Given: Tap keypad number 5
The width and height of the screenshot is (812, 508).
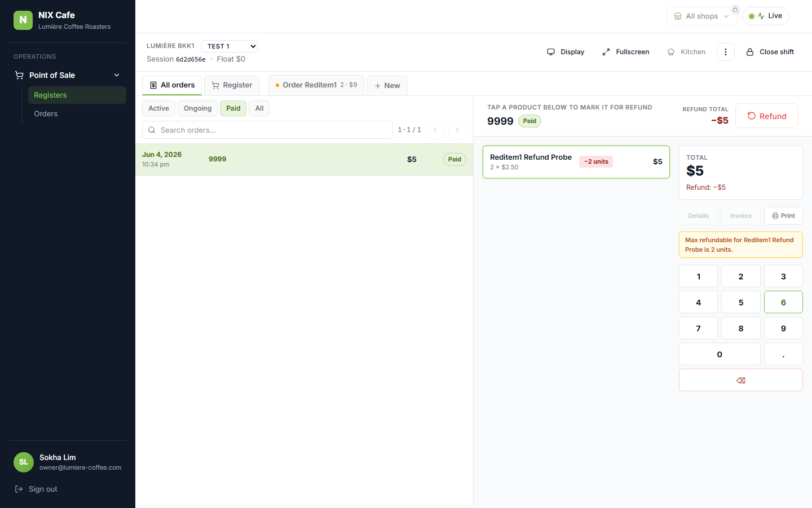Looking at the screenshot, I should point(741,302).
